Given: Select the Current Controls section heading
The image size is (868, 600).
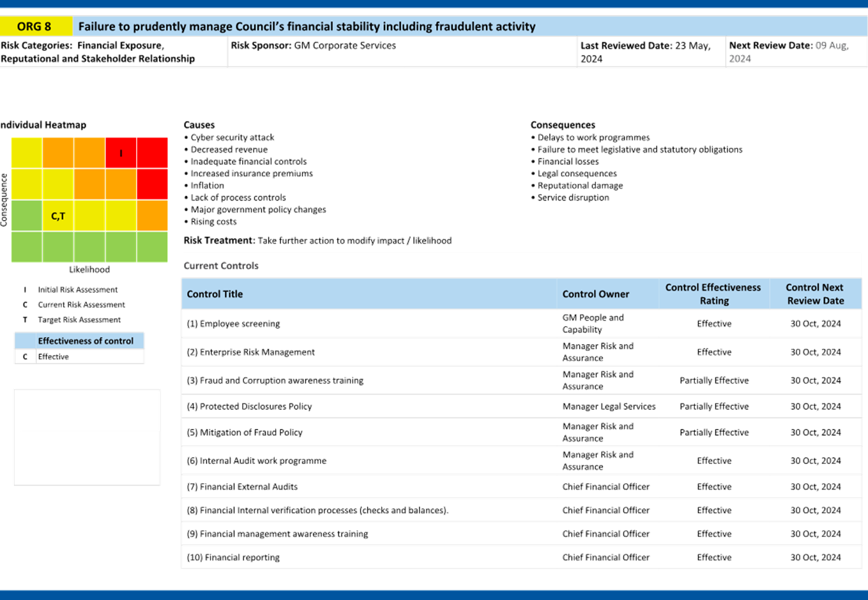Looking at the screenshot, I should coord(221,266).
